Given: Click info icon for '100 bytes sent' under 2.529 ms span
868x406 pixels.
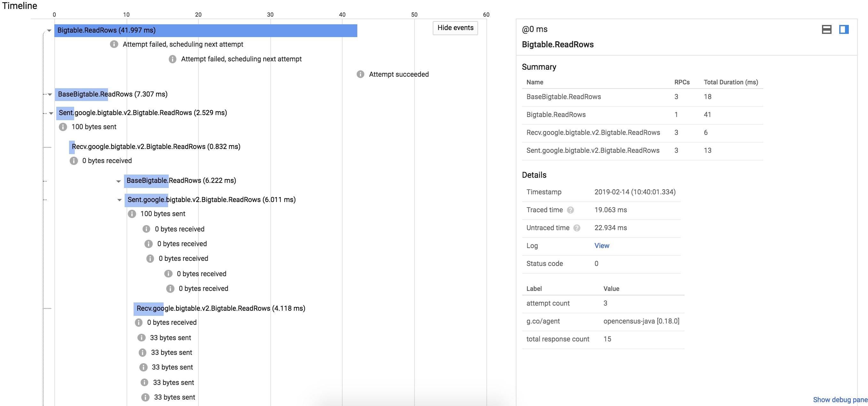Looking at the screenshot, I should point(63,127).
